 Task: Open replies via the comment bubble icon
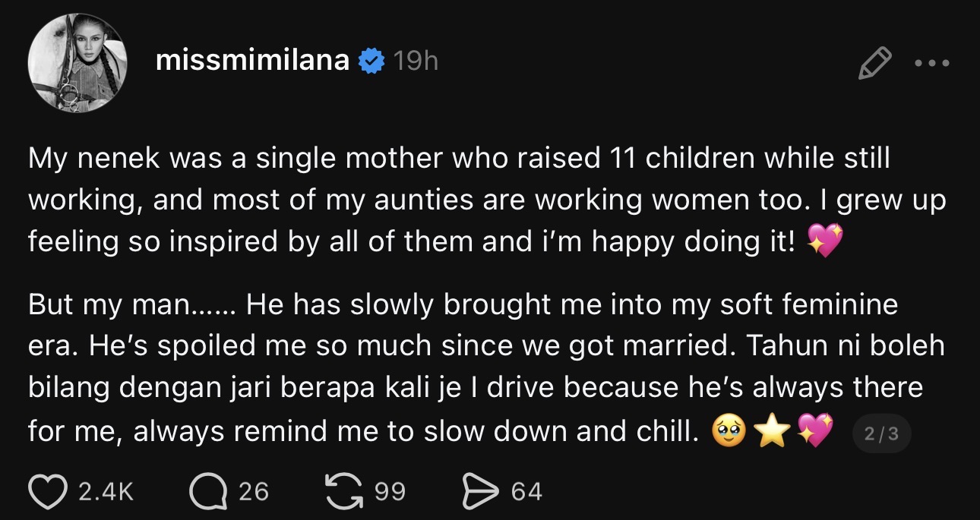208,491
